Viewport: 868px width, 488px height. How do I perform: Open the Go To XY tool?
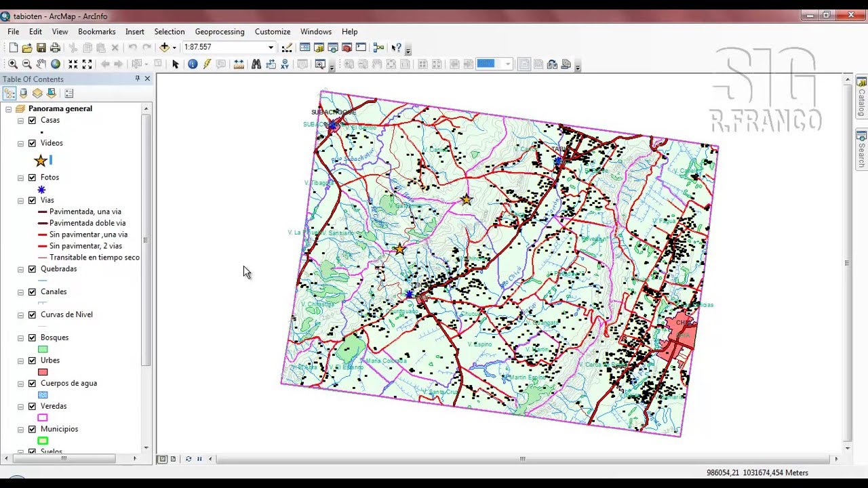click(x=285, y=64)
